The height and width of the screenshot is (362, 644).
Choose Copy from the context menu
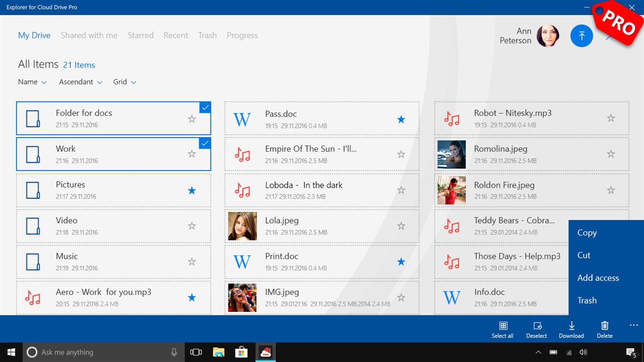coord(586,233)
